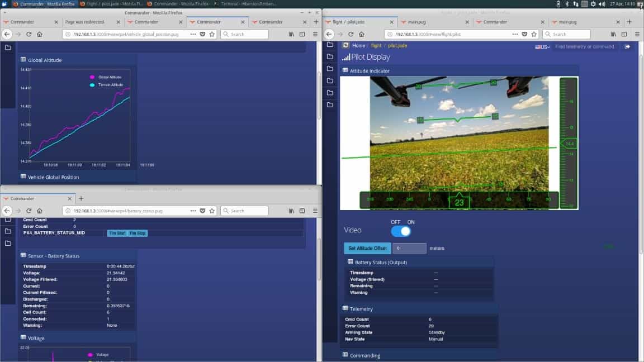Click the table icon beside Attitude Indicator
Viewport: 644px width, 362px height.
(x=345, y=70)
